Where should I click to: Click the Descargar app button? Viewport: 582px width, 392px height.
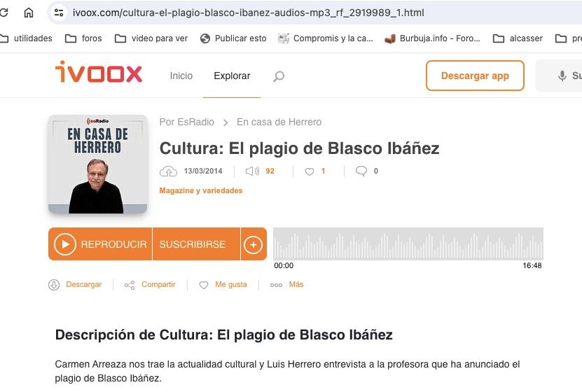point(475,76)
